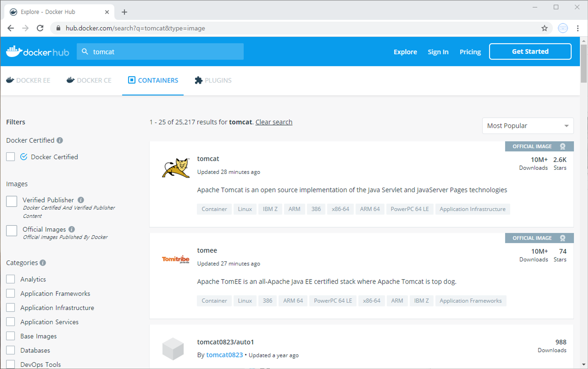Click the tomcat0823/auto1 cube placeholder icon

(173, 349)
